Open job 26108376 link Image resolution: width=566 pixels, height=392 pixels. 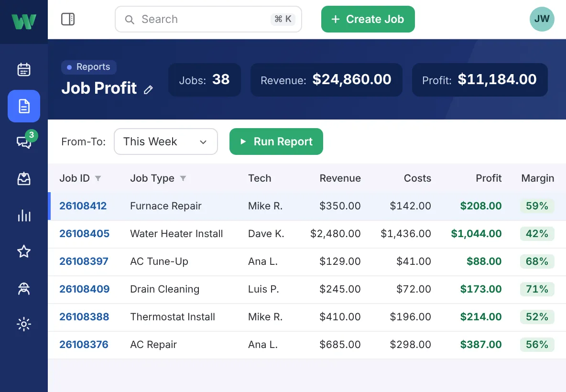tap(84, 345)
